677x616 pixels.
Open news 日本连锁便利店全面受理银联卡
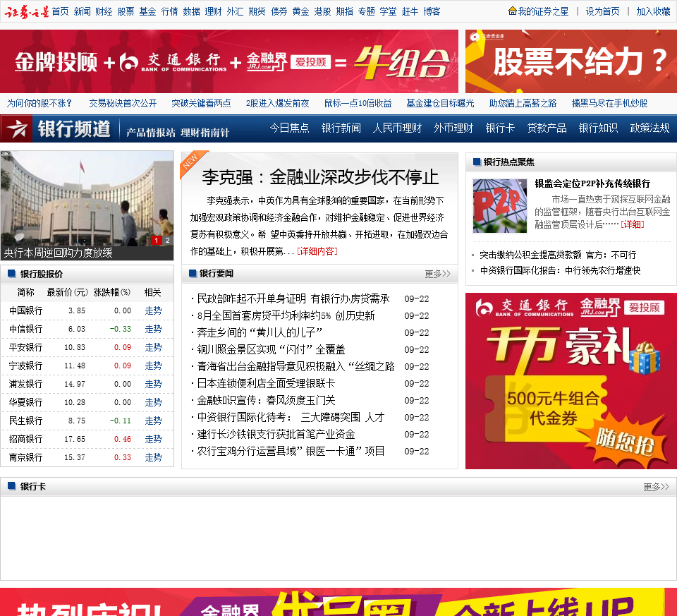tap(266, 384)
